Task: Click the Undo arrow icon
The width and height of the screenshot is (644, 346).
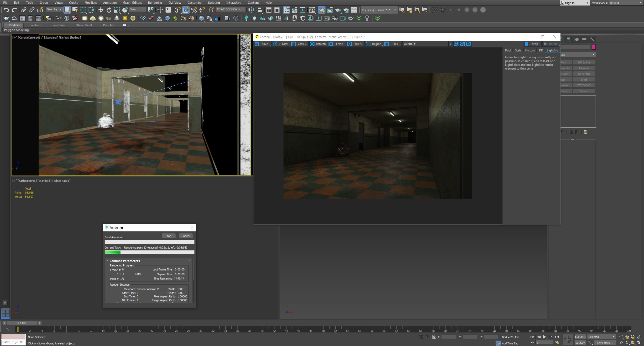Action: 6,10
